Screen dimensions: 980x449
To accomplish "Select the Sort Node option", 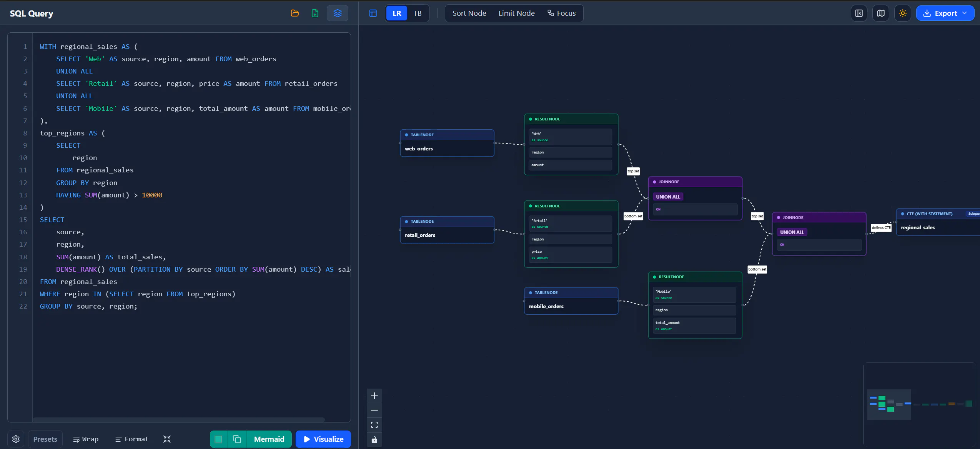I will coord(469,13).
